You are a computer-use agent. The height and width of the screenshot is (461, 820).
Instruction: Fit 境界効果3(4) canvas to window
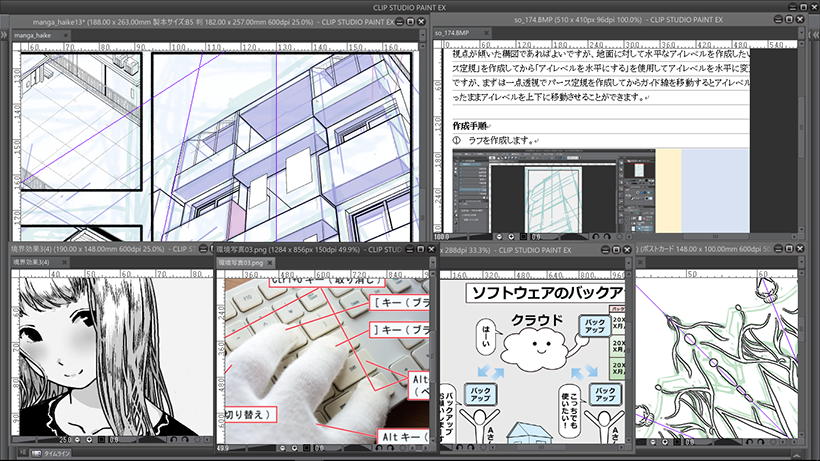coord(101,440)
